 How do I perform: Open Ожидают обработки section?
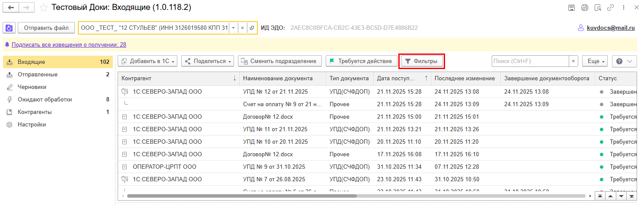coord(45,100)
